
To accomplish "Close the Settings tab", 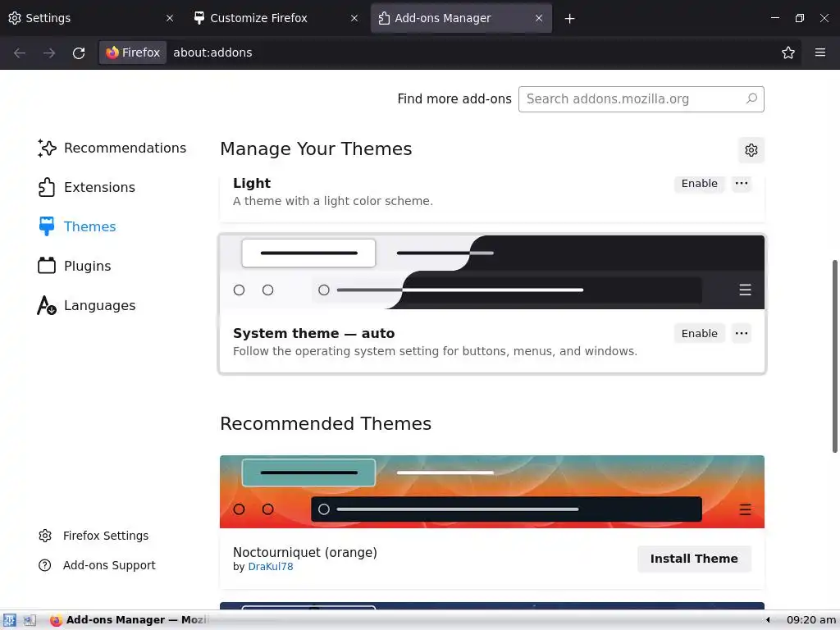I will pos(170,18).
